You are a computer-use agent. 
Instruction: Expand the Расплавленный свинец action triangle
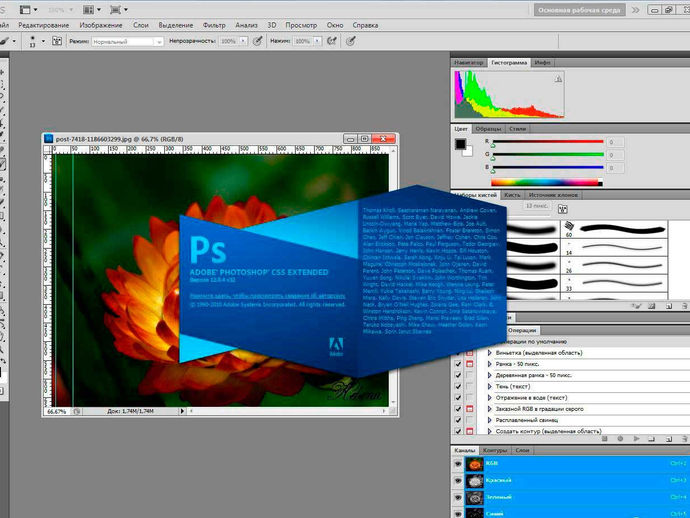(489, 420)
